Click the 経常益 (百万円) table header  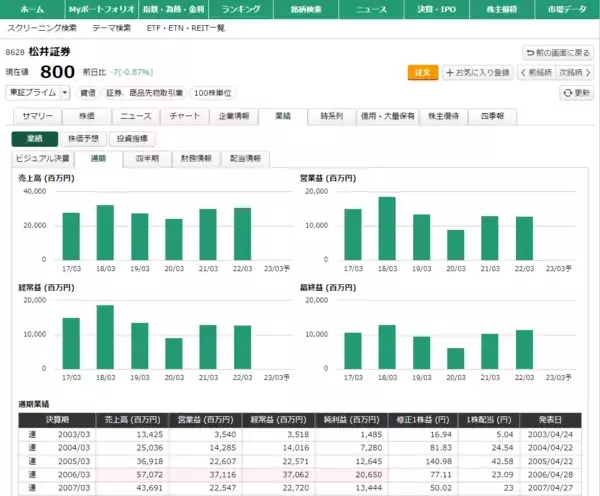click(278, 420)
